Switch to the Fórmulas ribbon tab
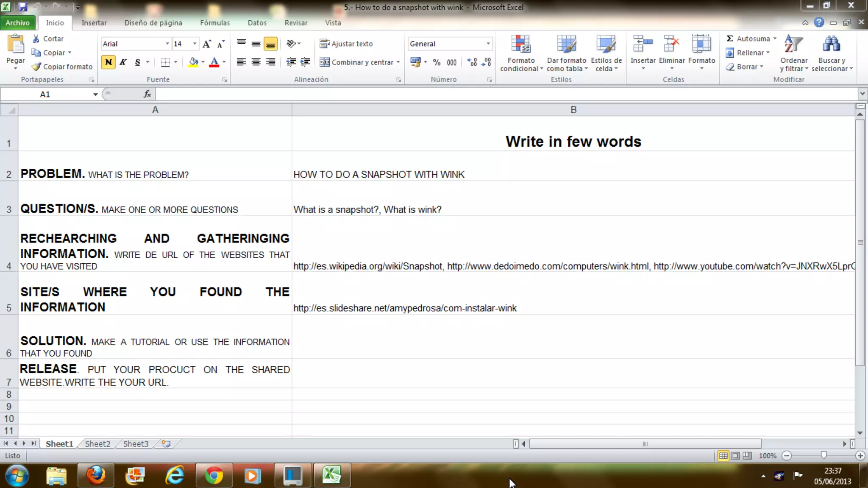This screenshot has width=868, height=488. [x=214, y=23]
